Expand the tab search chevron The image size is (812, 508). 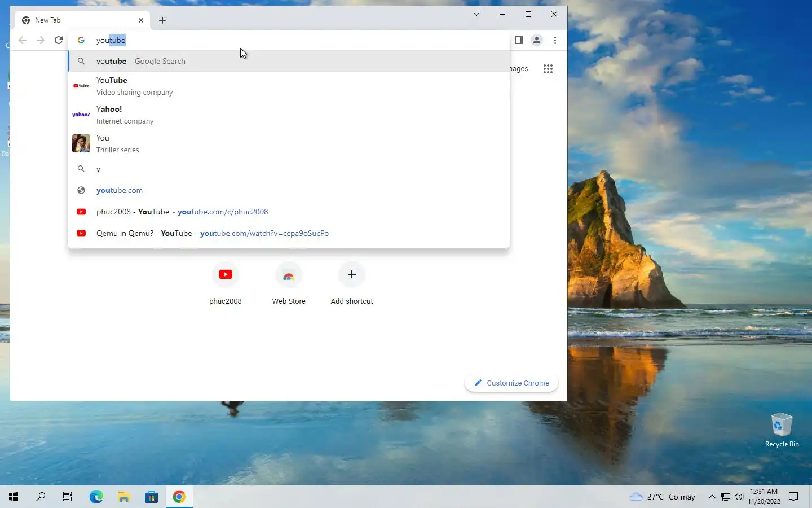[476, 14]
